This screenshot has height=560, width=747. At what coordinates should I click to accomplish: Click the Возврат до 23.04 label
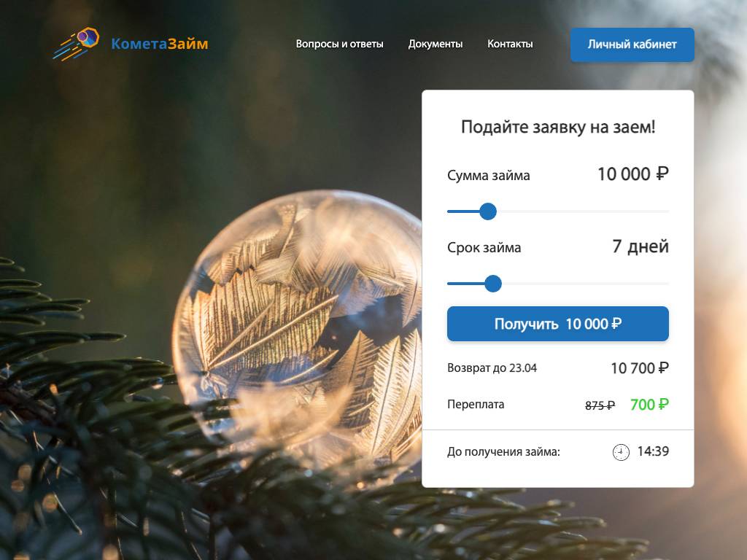click(x=492, y=368)
